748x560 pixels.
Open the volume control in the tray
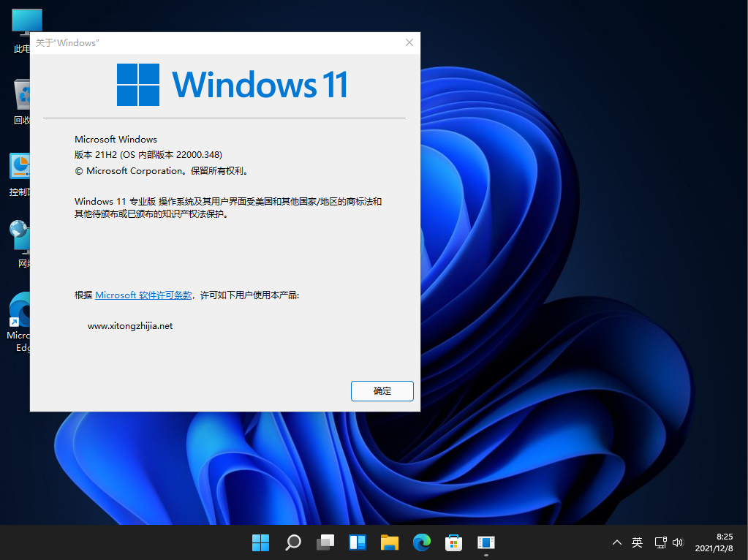click(677, 542)
